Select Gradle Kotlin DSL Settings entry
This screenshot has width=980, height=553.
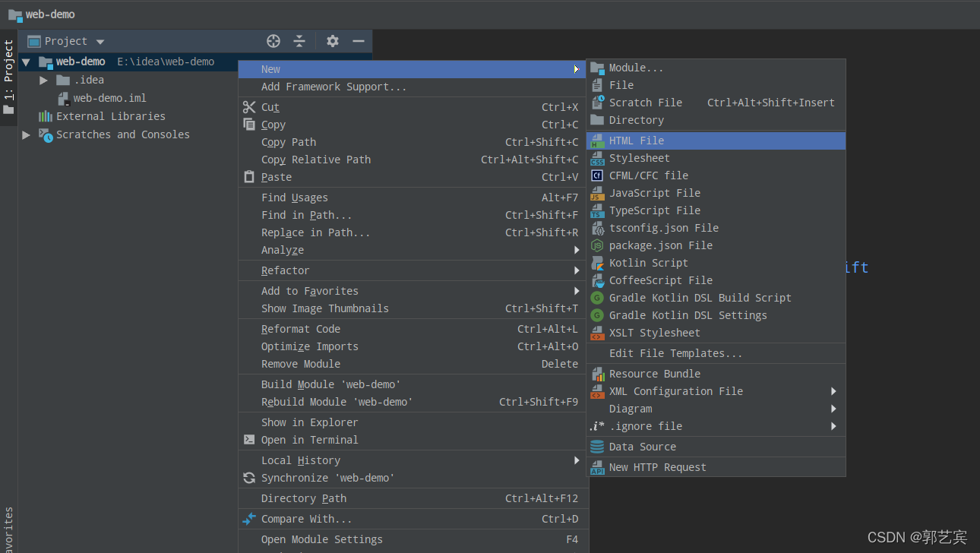pos(716,315)
